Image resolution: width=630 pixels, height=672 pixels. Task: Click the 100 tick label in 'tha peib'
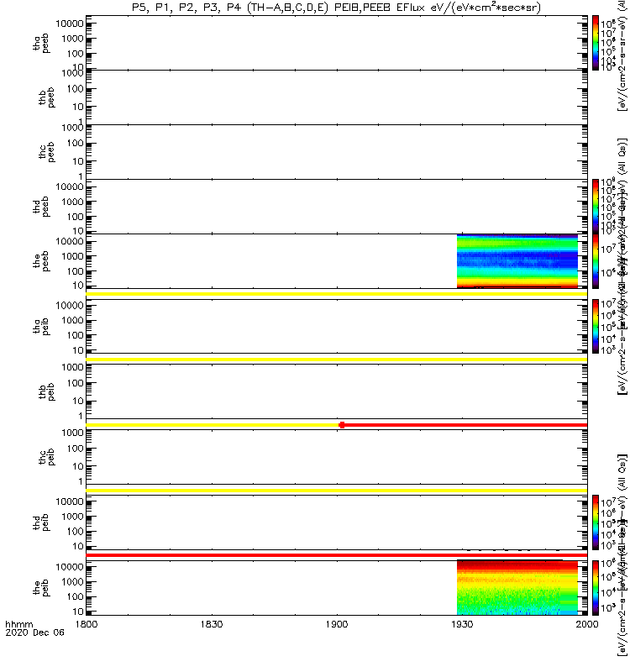pyautogui.click(x=75, y=335)
